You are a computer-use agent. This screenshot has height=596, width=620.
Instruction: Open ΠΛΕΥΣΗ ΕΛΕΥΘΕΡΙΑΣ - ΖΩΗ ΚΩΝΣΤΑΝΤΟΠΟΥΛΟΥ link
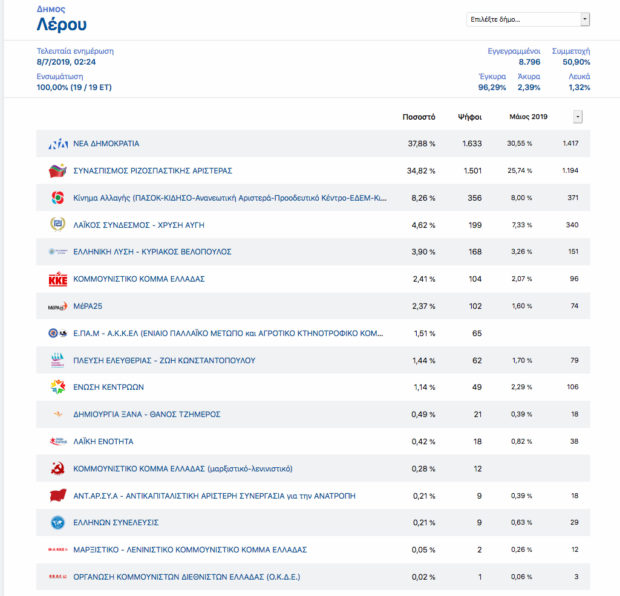pos(164,360)
